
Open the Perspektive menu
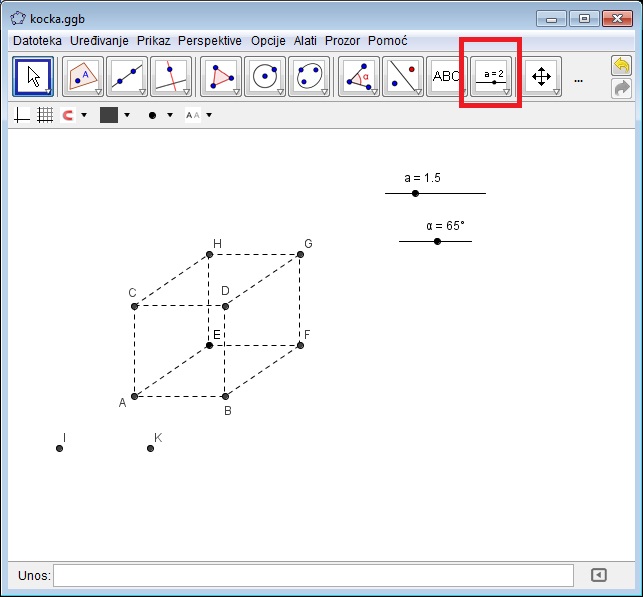point(210,41)
